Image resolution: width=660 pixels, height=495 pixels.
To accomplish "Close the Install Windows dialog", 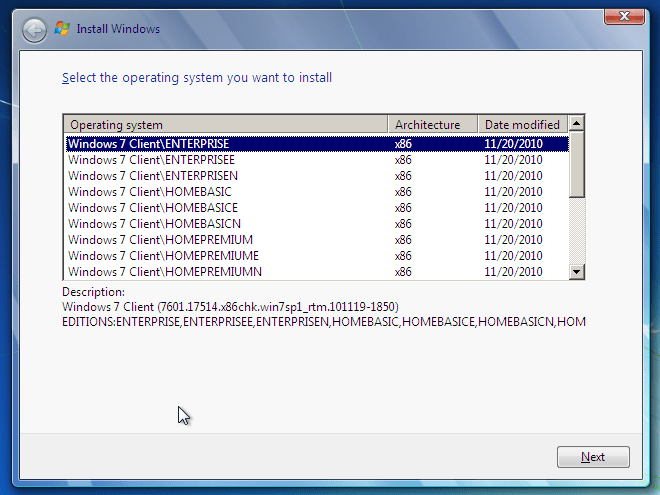I will pyautogui.click(x=624, y=16).
